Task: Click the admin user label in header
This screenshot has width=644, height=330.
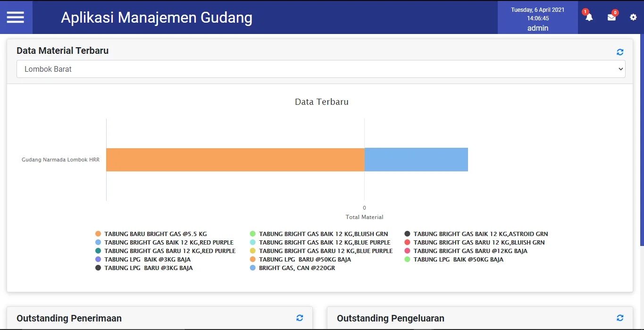Action: 538,28
